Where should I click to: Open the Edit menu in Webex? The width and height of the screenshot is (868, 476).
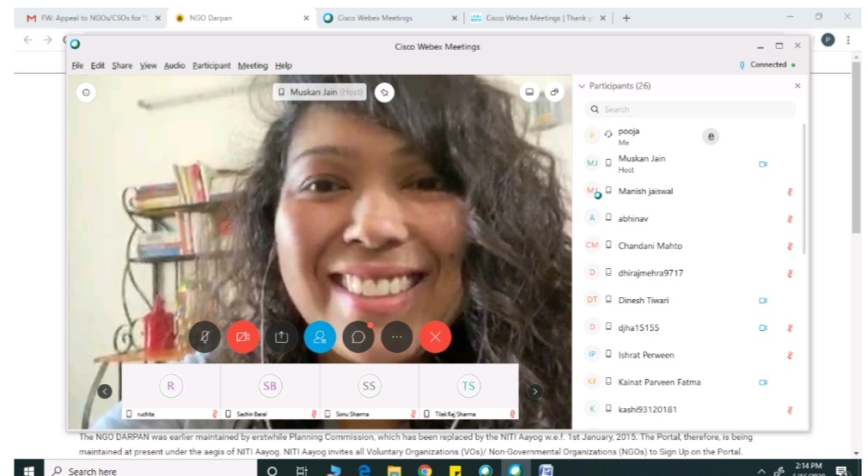click(98, 65)
